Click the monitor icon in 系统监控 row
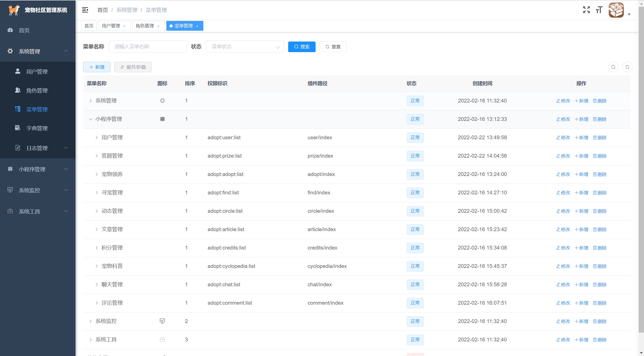Viewport: 644px width, 356px height. tap(162, 321)
